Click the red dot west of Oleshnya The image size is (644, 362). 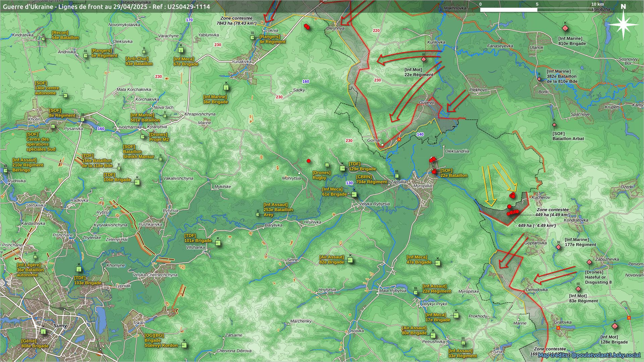coord(306,26)
